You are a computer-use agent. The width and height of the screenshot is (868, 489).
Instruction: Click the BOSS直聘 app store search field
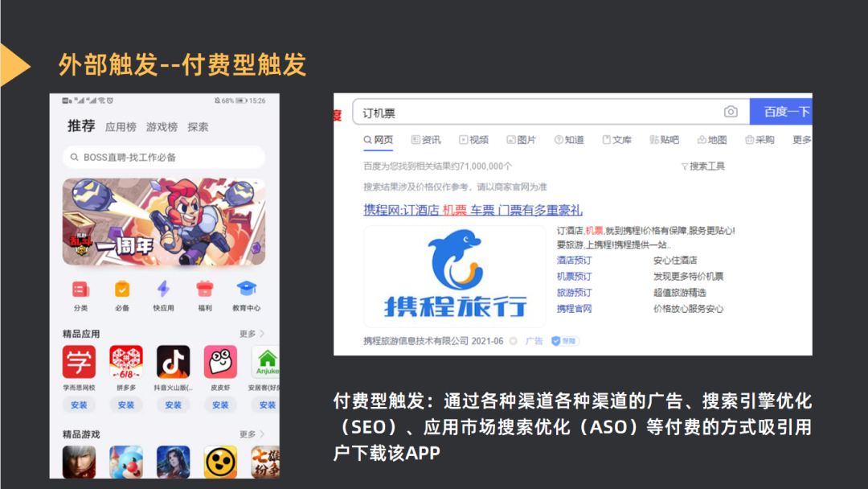click(164, 158)
